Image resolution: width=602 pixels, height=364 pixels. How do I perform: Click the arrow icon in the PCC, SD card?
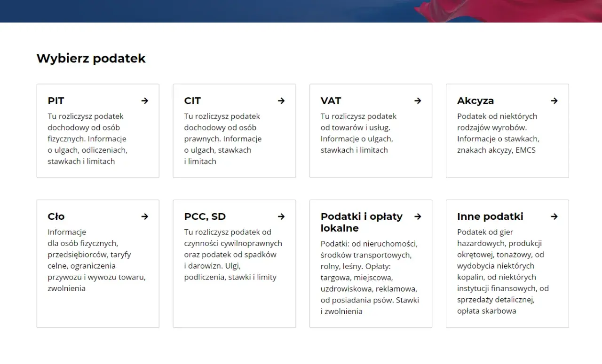click(x=281, y=217)
